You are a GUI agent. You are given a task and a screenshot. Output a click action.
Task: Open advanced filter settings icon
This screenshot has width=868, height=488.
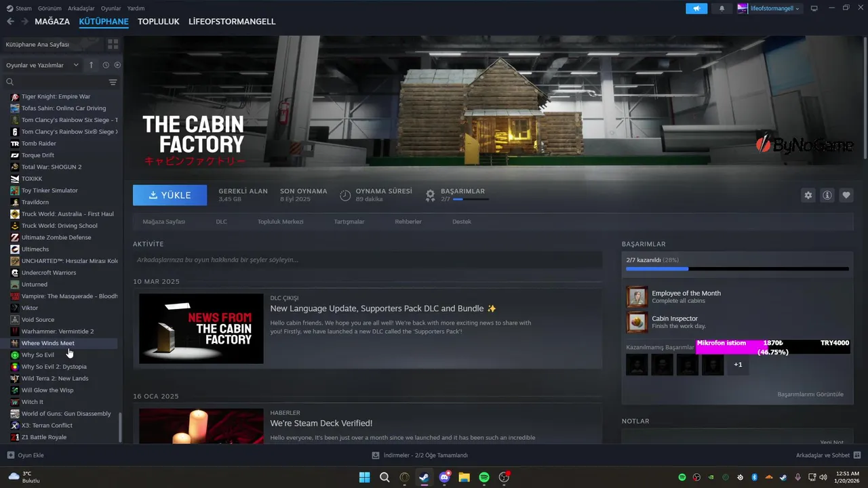tap(113, 82)
